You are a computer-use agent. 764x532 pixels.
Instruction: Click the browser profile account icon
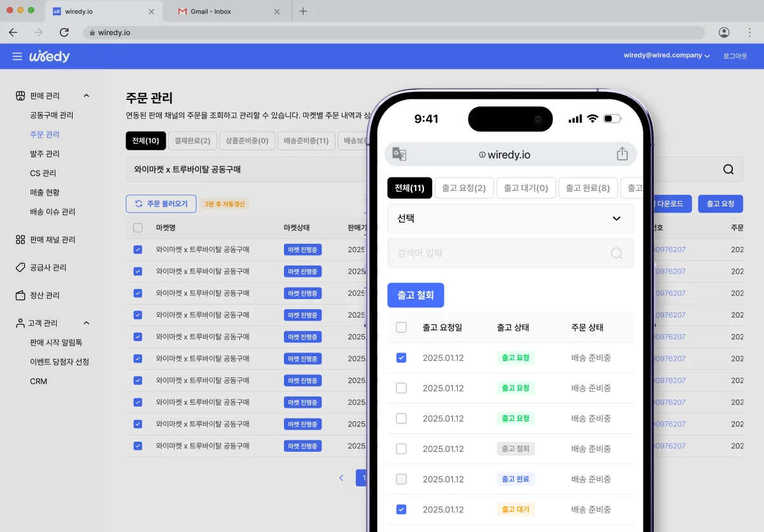click(724, 32)
